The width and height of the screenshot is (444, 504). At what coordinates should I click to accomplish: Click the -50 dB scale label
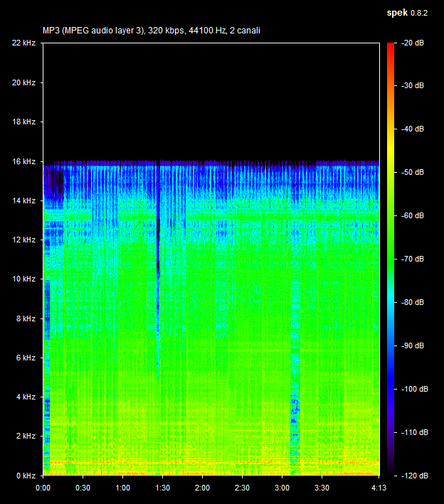point(413,172)
